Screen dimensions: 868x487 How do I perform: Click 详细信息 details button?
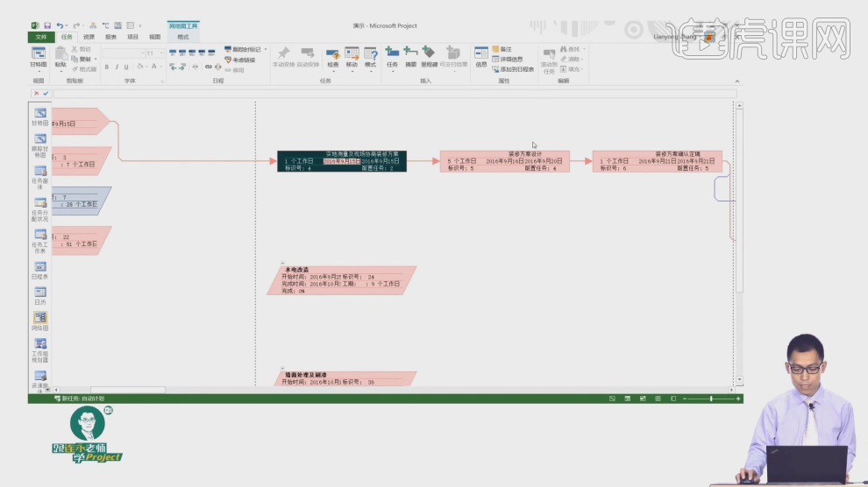(508, 60)
